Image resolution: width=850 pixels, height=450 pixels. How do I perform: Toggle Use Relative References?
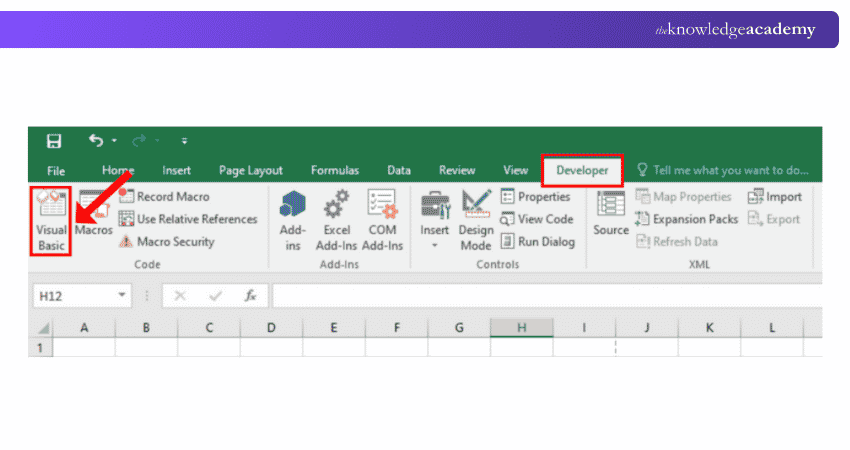click(x=188, y=219)
